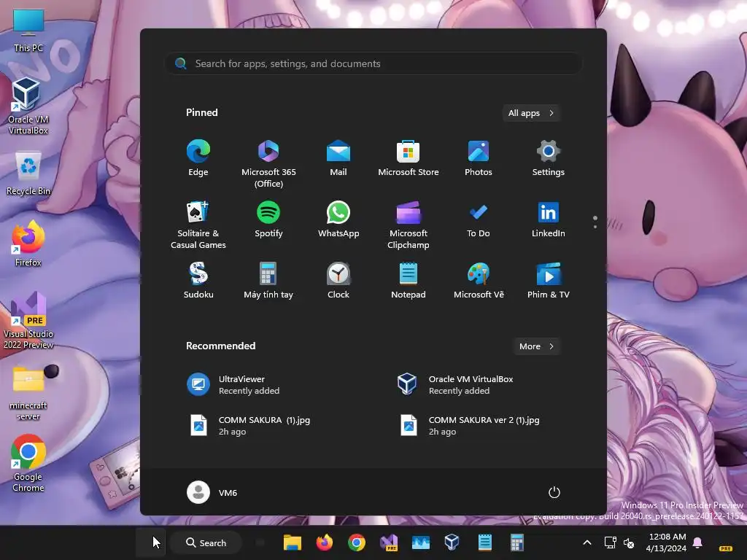Expand the All apps list
747x560 pixels.
(x=531, y=113)
